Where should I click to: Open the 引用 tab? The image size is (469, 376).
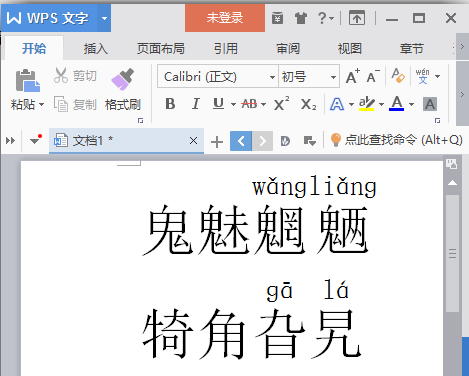(x=226, y=49)
